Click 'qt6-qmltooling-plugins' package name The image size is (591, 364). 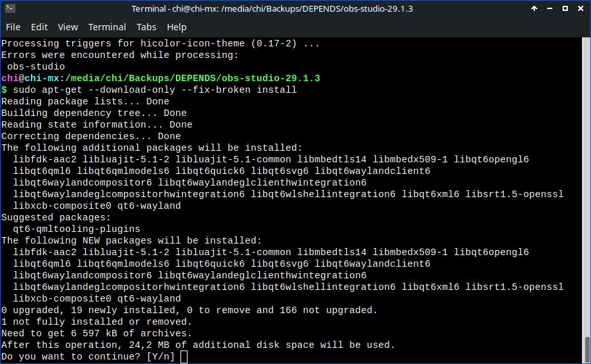click(x=77, y=229)
